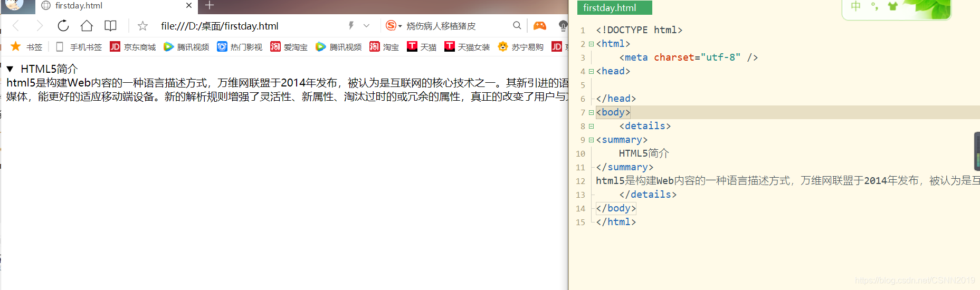Collapse the head tag fold marker on line 4

[x=591, y=71]
